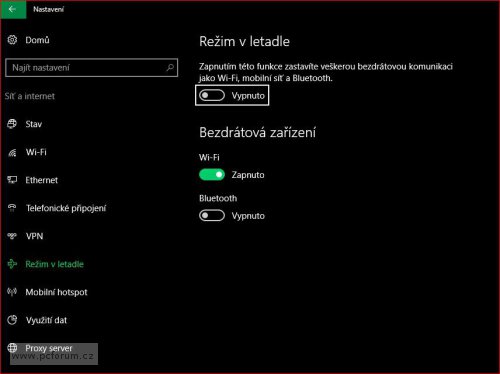Select the Režim v letadle sidebar entry
The width and height of the screenshot is (500, 374).
coord(54,264)
